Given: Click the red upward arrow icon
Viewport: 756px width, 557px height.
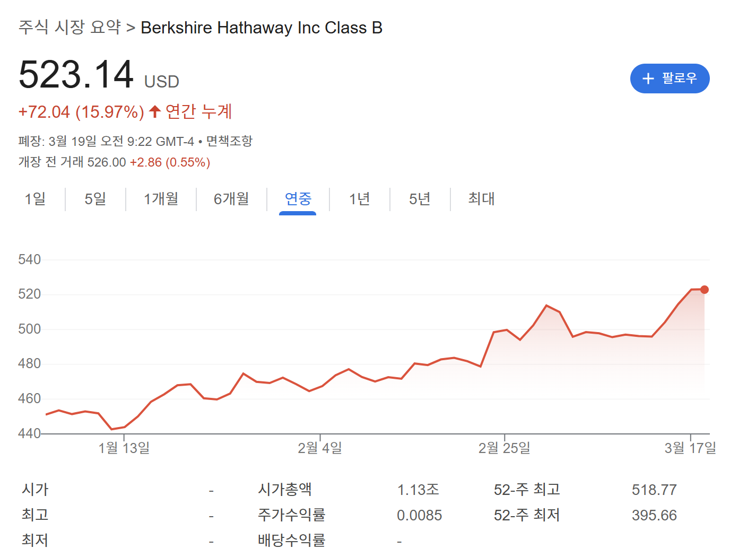Looking at the screenshot, I should 154,111.
